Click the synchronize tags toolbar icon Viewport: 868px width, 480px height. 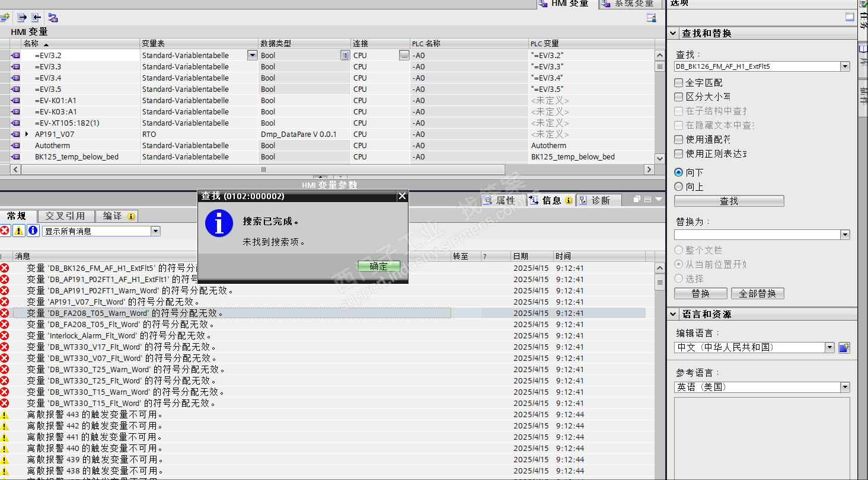pos(53,18)
